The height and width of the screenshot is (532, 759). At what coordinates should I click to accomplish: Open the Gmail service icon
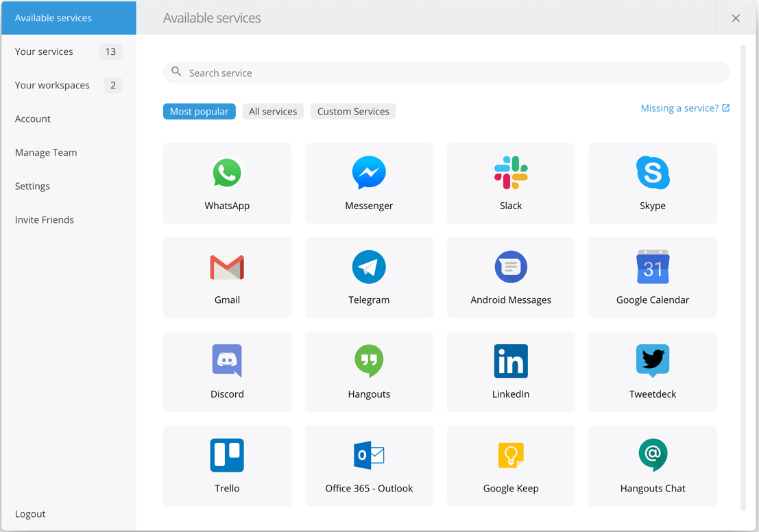(x=227, y=267)
